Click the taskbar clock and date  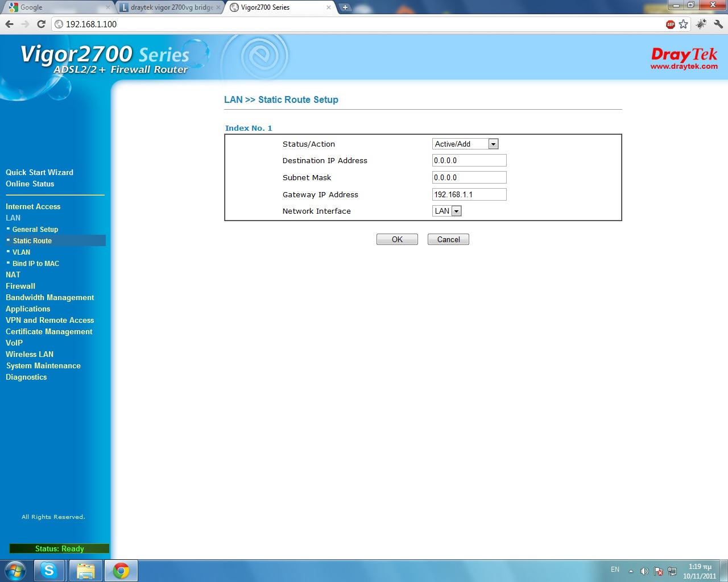(700, 571)
